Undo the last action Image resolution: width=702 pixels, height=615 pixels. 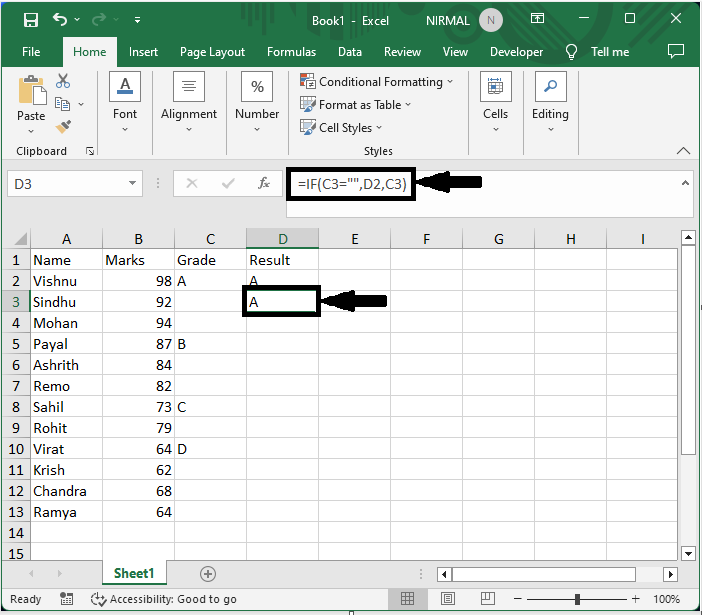tap(60, 20)
